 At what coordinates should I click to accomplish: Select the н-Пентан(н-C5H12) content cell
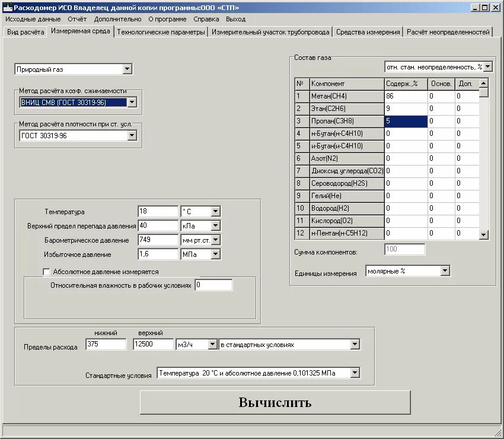[406, 233]
